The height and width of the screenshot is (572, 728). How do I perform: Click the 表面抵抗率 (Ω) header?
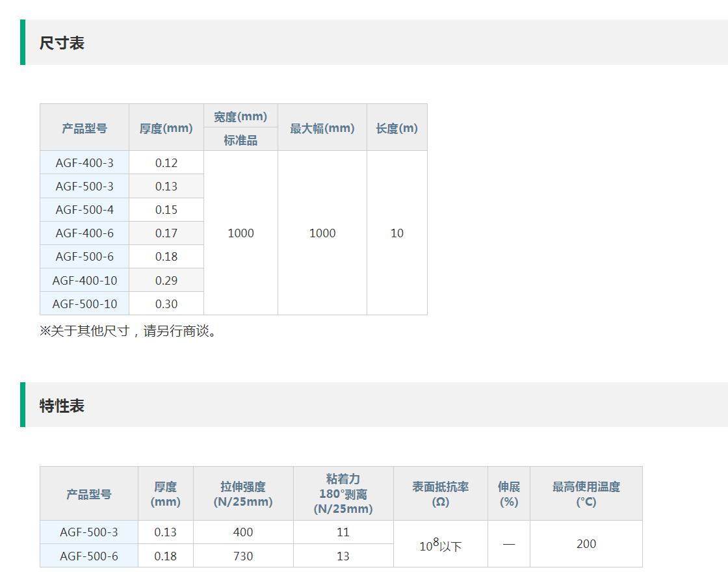(x=440, y=494)
